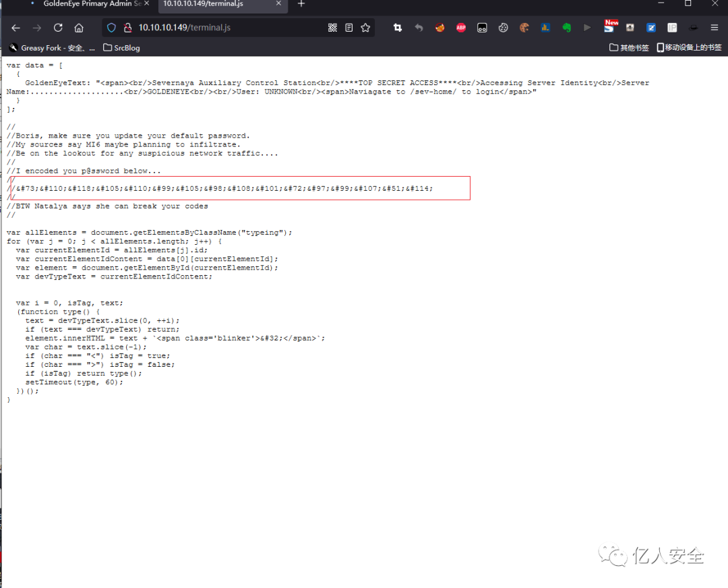Screen dimensions: 728x588
Task: Open the brown cookie extension
Action: click(524, 28)
